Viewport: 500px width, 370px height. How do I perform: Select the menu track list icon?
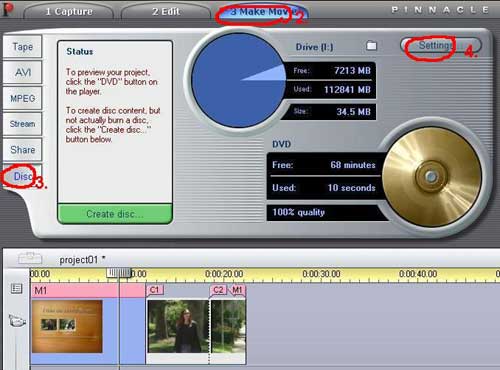pos(16,289)
